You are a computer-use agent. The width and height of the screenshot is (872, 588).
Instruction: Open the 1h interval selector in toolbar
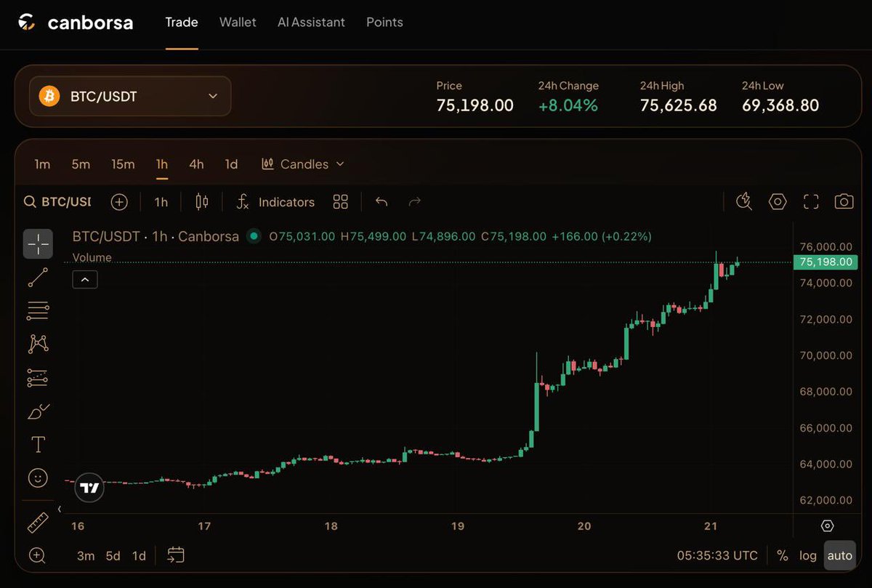coord(161,202)
